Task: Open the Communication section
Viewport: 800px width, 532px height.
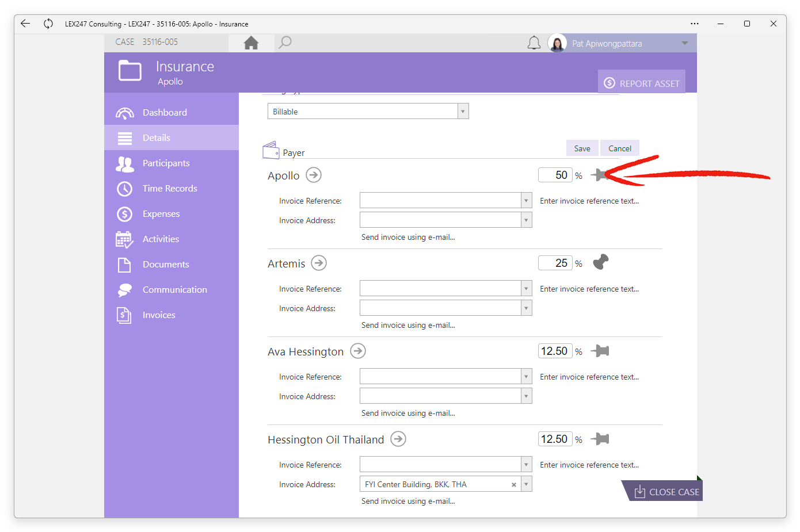Action: tap(172, 290)
